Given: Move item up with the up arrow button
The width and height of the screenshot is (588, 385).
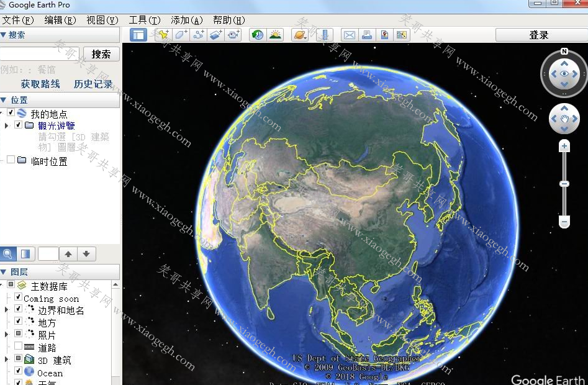Looking at the screenshot, I should 68,254.
